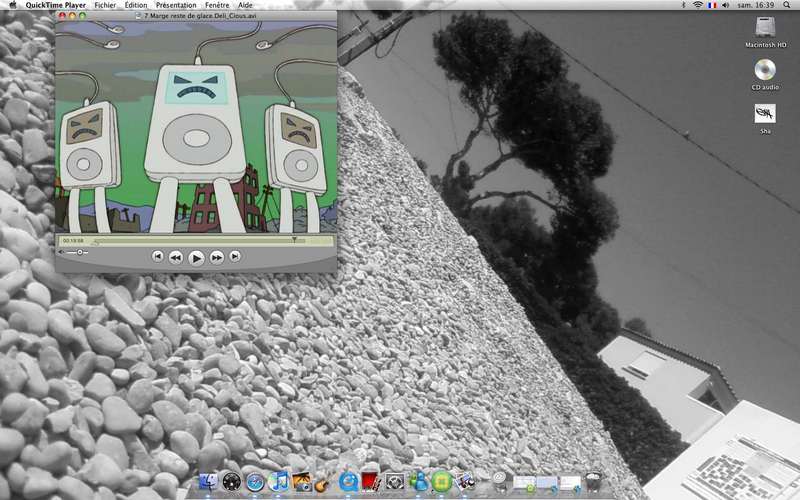
Task: Open the Présentation menu
Action: [x=176, y=5]
